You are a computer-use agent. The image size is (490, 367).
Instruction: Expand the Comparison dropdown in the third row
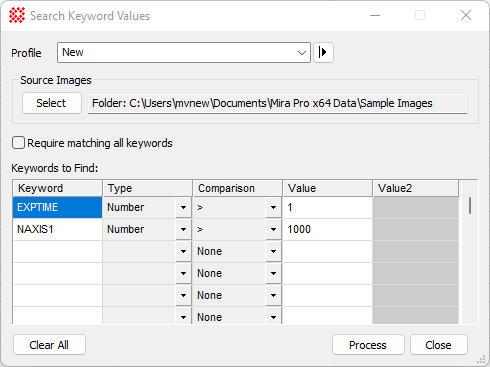click(x=273, y=251)
